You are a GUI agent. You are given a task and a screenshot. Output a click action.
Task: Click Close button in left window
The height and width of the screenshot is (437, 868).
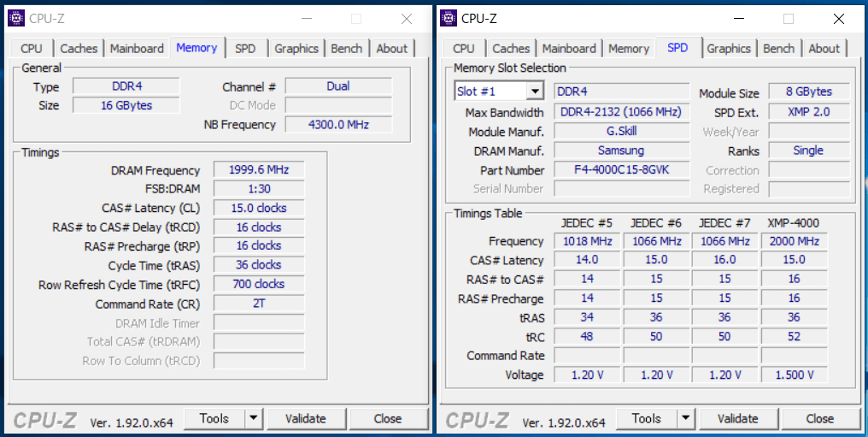point(388,419)
